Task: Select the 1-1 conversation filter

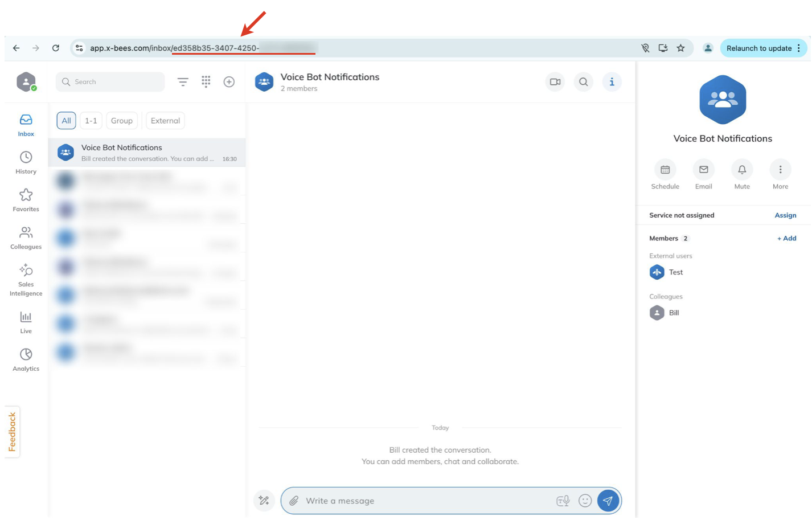Action: 91,121
